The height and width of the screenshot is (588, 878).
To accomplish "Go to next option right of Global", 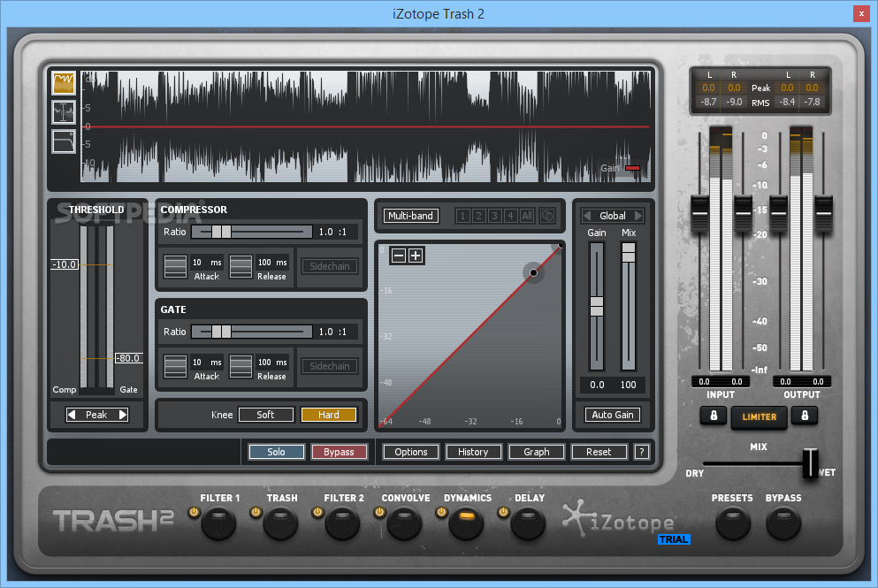I will pos(638,216).
